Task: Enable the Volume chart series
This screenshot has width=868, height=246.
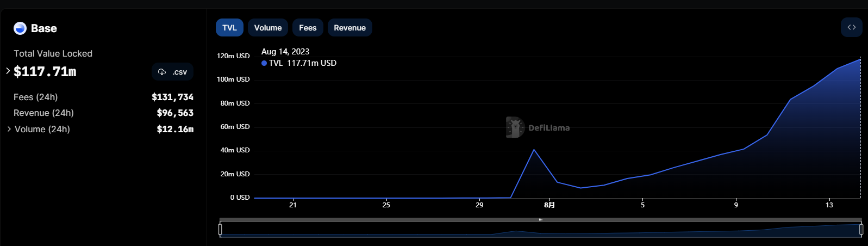Action: click(x=267, y=28)
